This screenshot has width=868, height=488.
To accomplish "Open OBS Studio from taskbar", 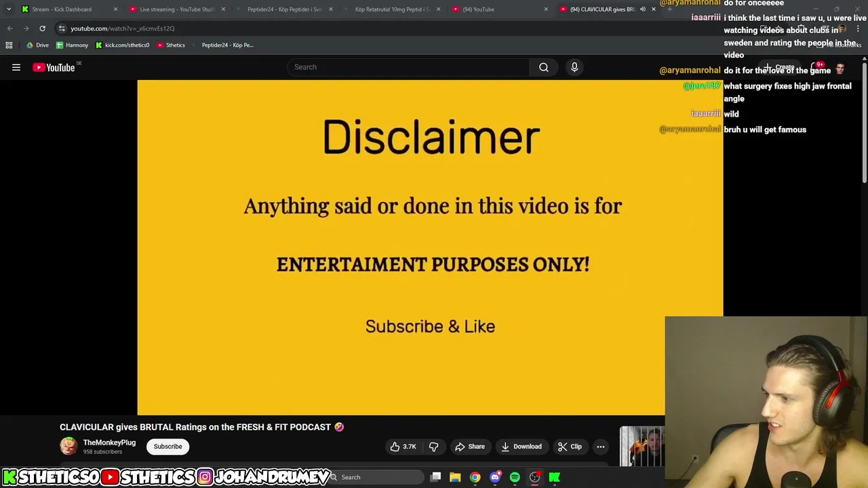I will (535, 477).
